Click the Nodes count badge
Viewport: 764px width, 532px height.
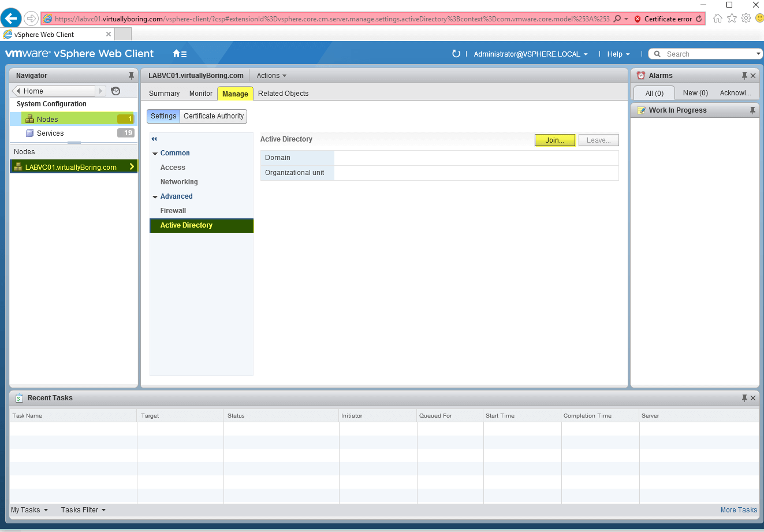tap(125, 119)
